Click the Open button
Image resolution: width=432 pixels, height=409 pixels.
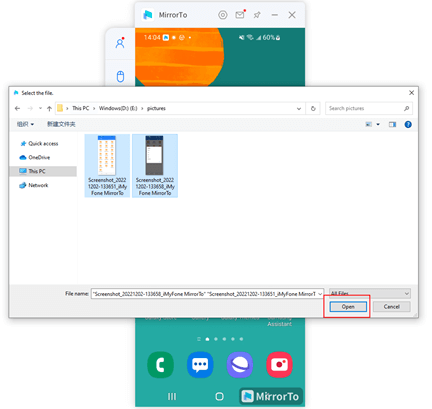click(x=348, y=307)
